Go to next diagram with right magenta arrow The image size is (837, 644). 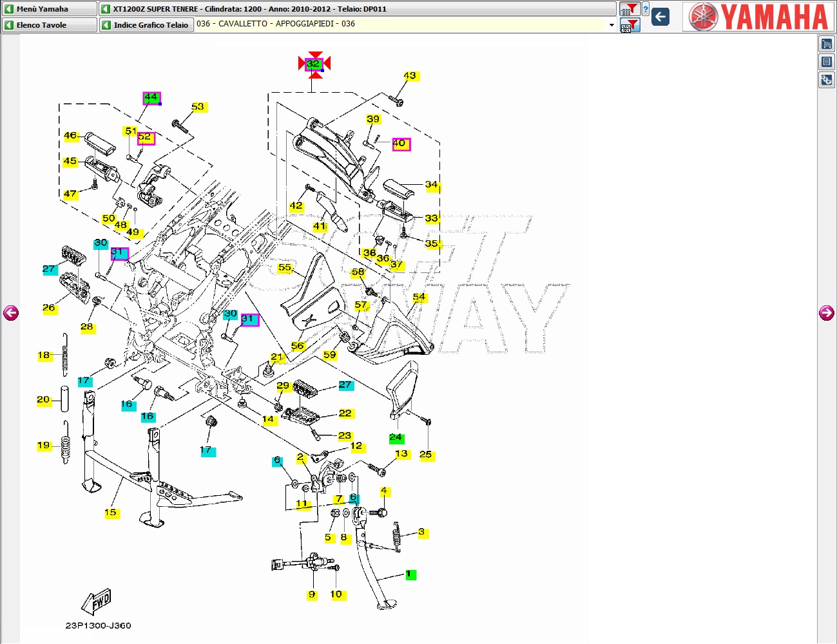(826, 313)
